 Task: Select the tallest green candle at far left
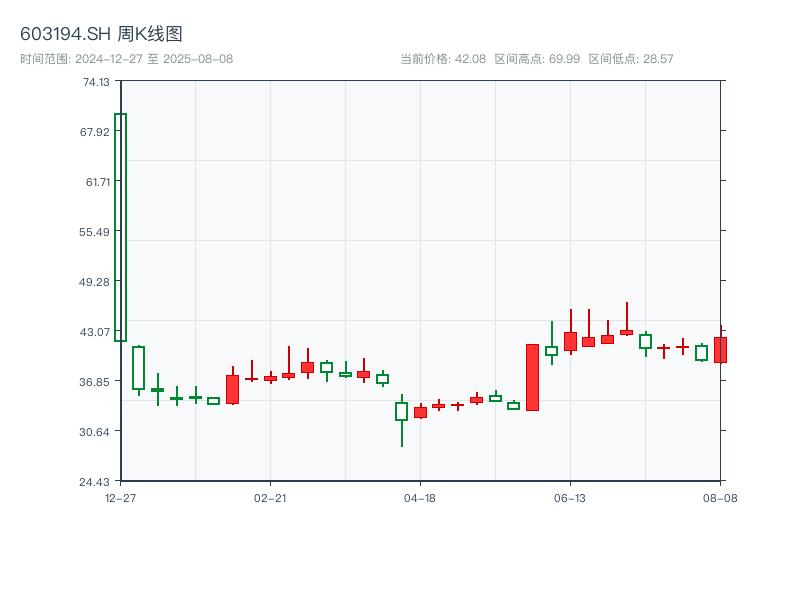tap(120, 227)
